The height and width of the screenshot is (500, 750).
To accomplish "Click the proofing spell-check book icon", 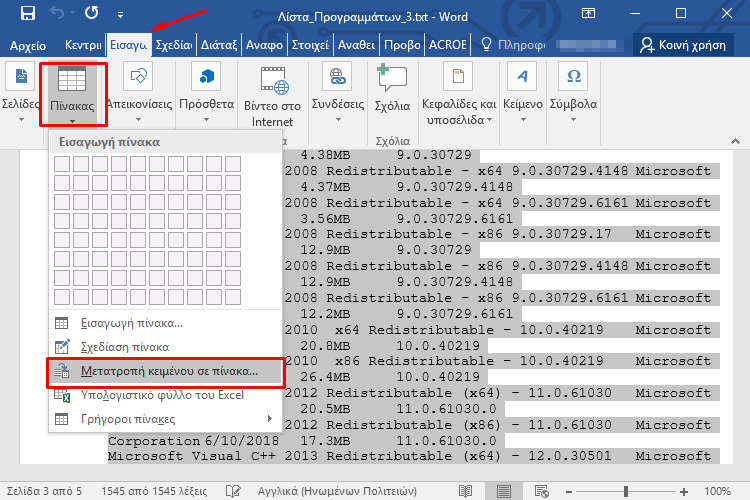I will tap(233, 491).
